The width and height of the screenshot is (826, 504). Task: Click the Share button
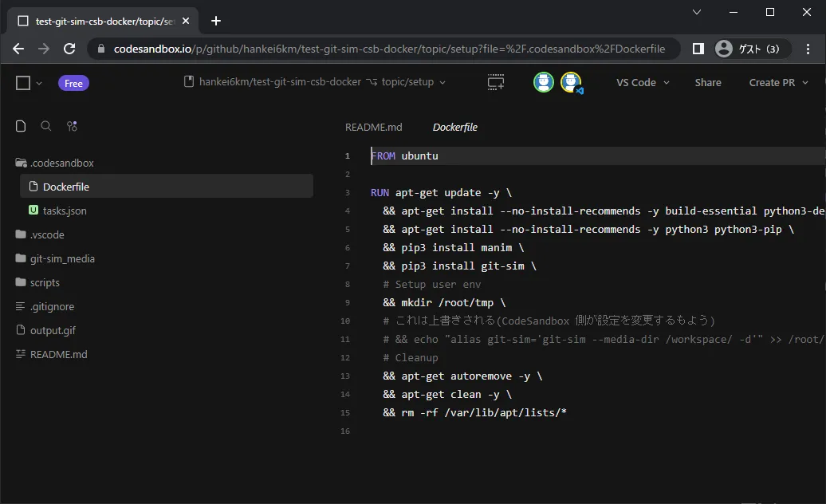point(708,82)
